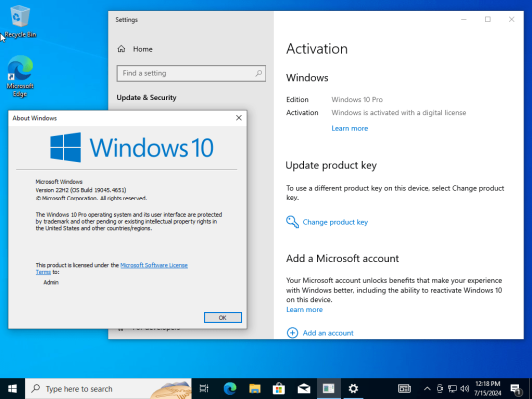Click the taskbar Type here to search box

[x=108, y=388]
